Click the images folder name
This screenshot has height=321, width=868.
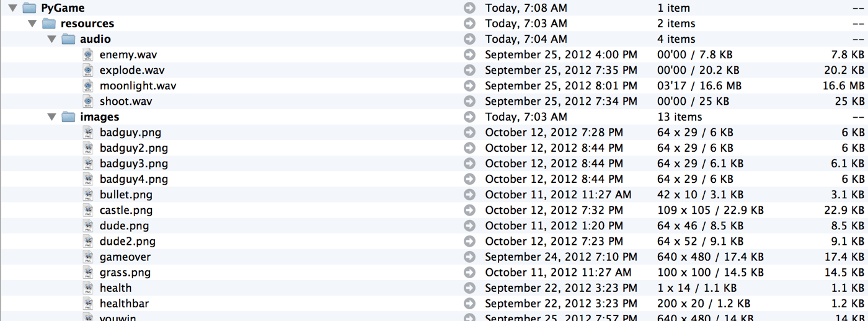pos(99,117)
